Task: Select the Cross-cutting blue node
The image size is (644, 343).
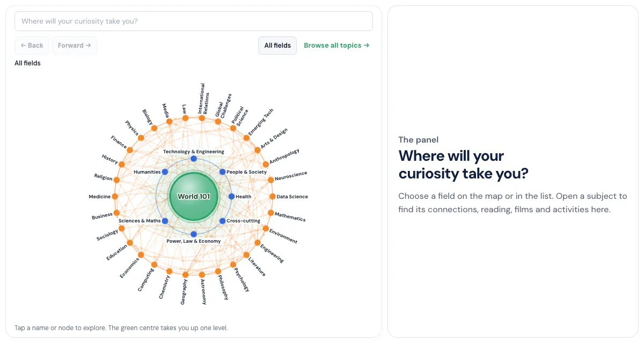Action: (x=222, y=221)
